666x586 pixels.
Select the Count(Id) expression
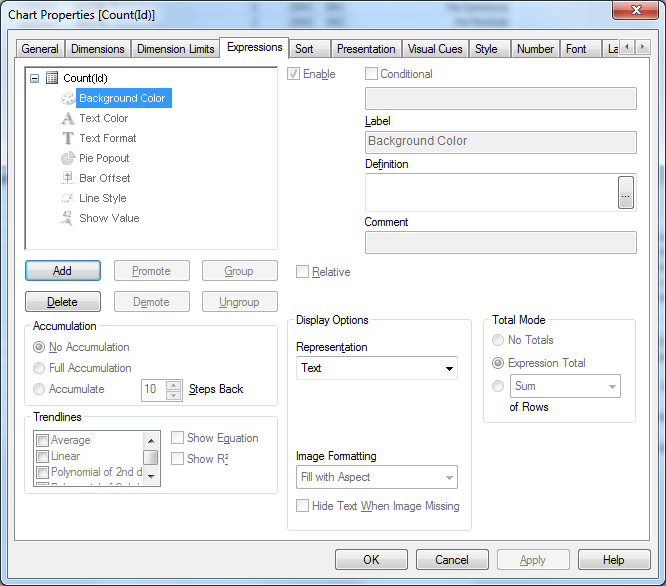pos(85,78)
